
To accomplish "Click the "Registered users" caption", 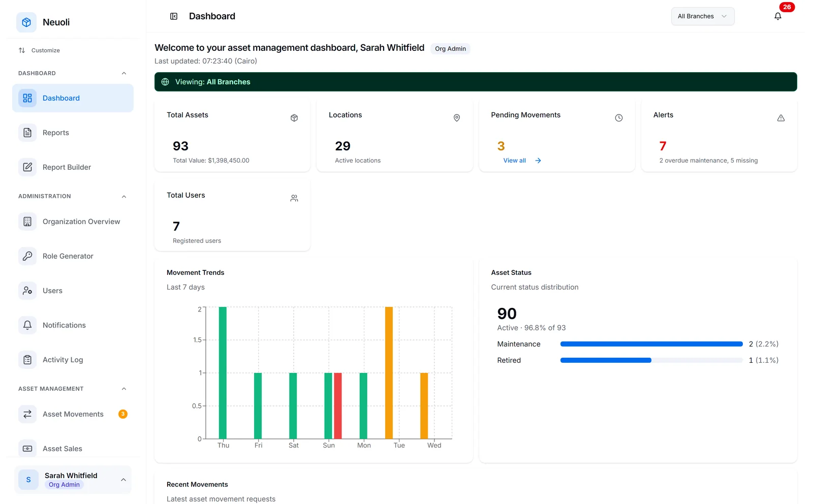I will coord(197,241).
